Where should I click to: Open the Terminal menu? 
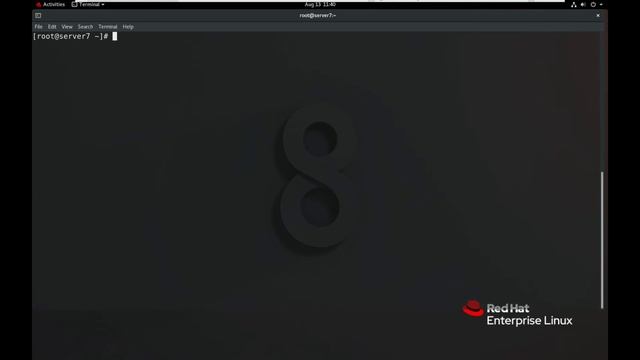(108, 27)
